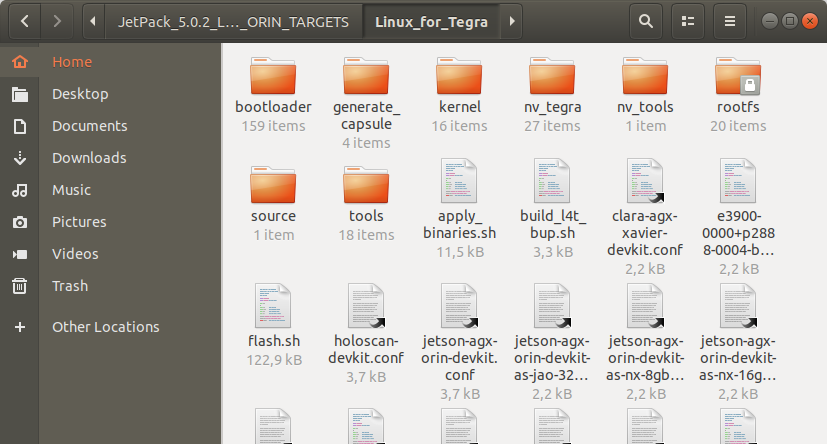Click the bootloader folder name label

click(x=273, y=107)
